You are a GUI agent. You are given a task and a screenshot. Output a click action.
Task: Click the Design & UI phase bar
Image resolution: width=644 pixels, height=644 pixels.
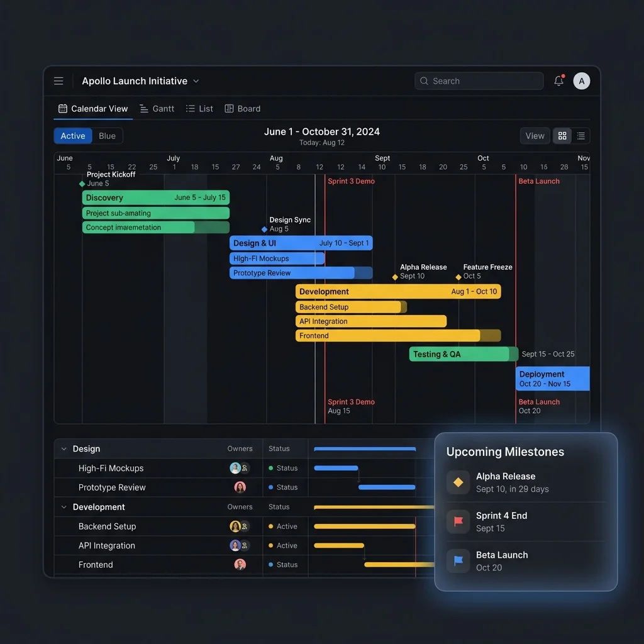pos(301,243)
